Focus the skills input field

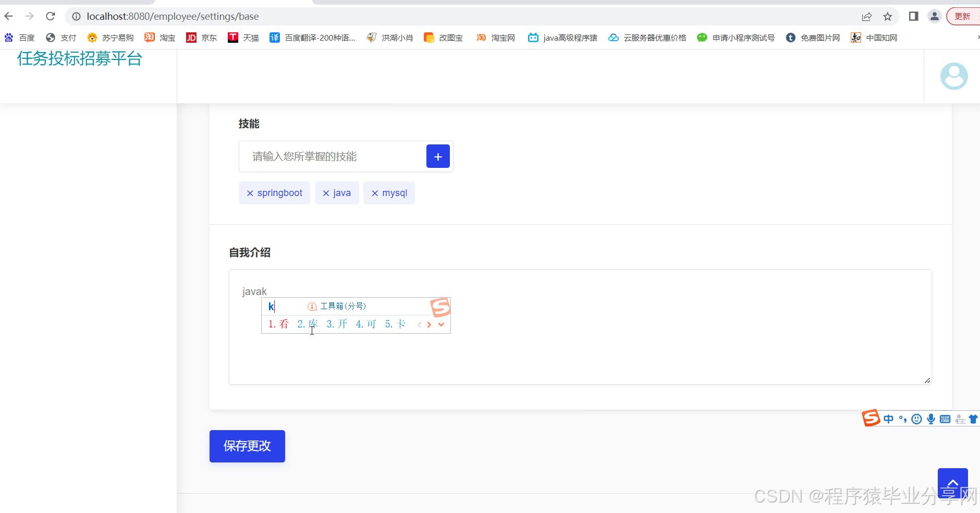tap(333, 156)
